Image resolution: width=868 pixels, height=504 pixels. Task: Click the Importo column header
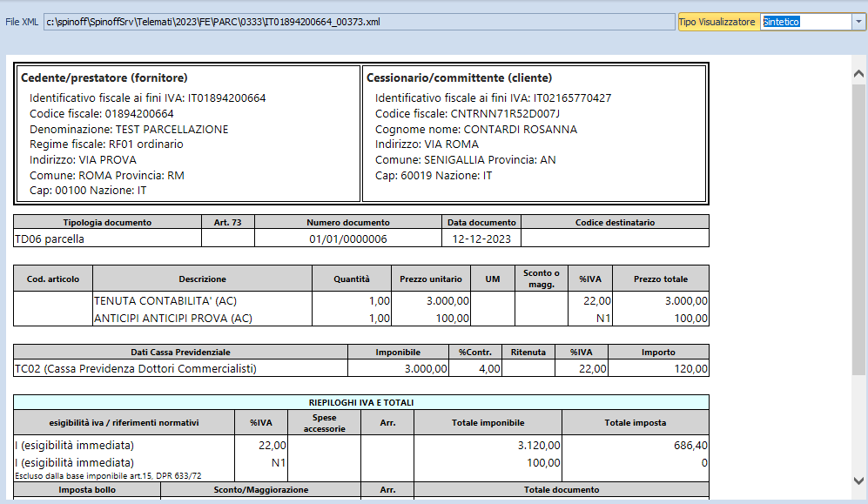(x=658, y=352)
